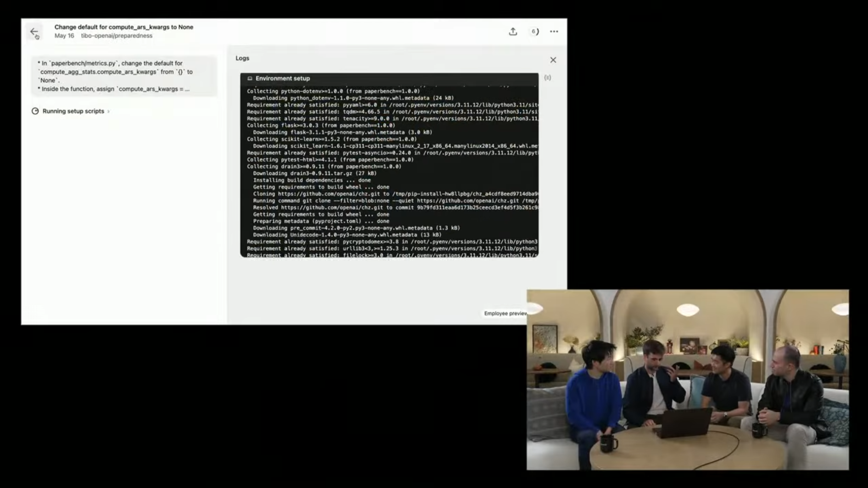This screenshot has width=868, height=488.
Task: Close the Logs panel
Action: coord(553,60)
